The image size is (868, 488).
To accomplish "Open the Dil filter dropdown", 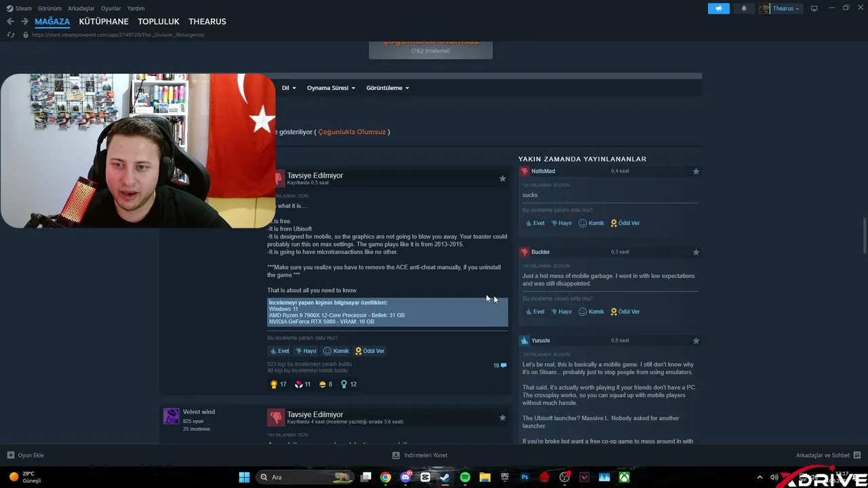I will point(289,88).
